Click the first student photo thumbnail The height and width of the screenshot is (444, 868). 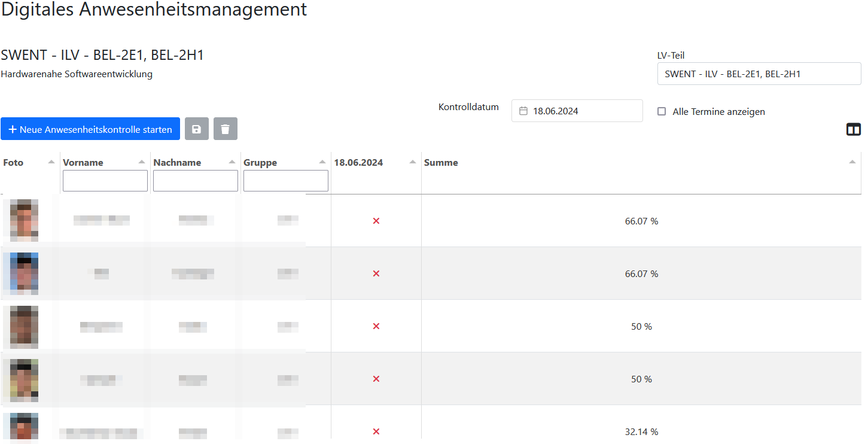click(25, 220)
